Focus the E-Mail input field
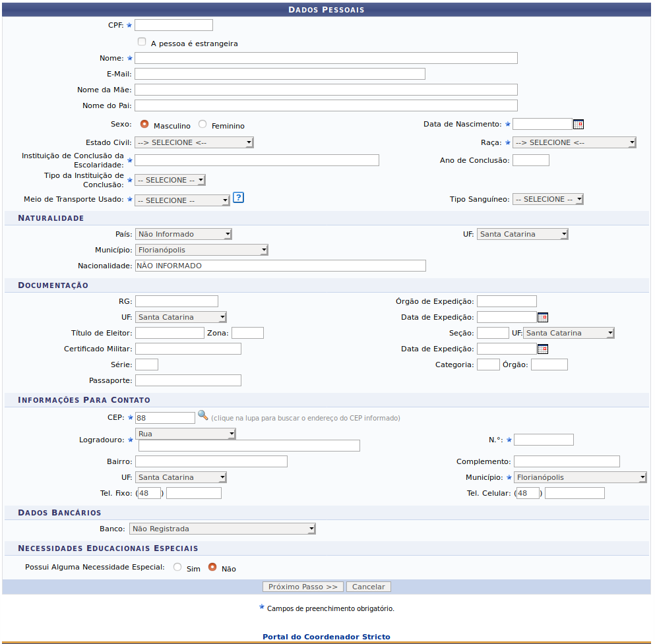 (x=280, y=74)
